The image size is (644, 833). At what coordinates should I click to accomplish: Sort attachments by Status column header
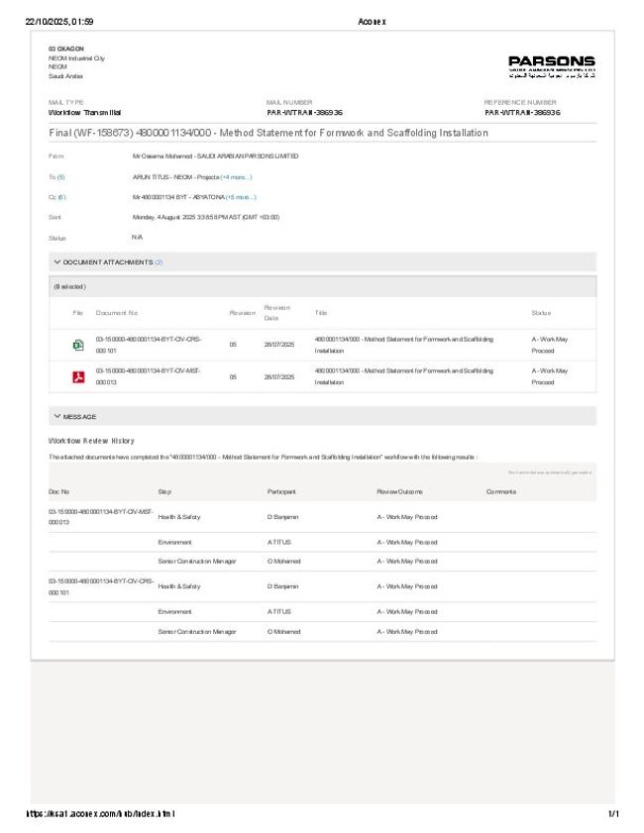[541, 313]
